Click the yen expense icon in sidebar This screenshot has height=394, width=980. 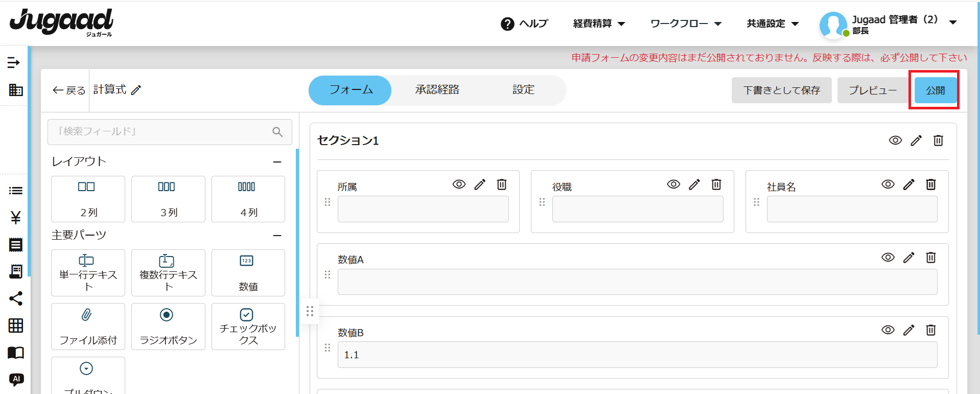[x=16, y=218]
